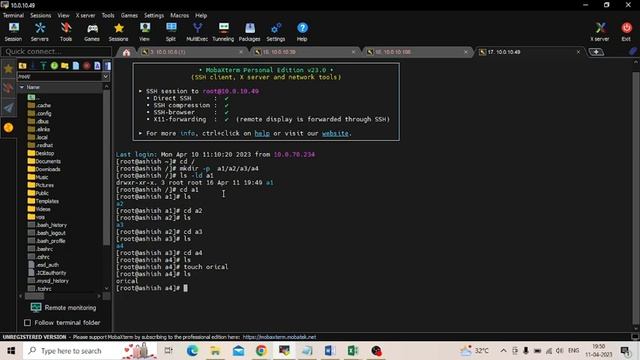The height and width of the screenshot is (360, 640).
Task: Select the Templates folder
Action: tap(43, 201)
